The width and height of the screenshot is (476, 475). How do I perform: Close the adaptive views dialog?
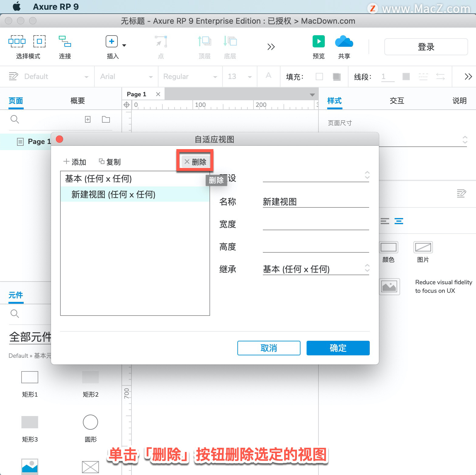tap(59, 139)
